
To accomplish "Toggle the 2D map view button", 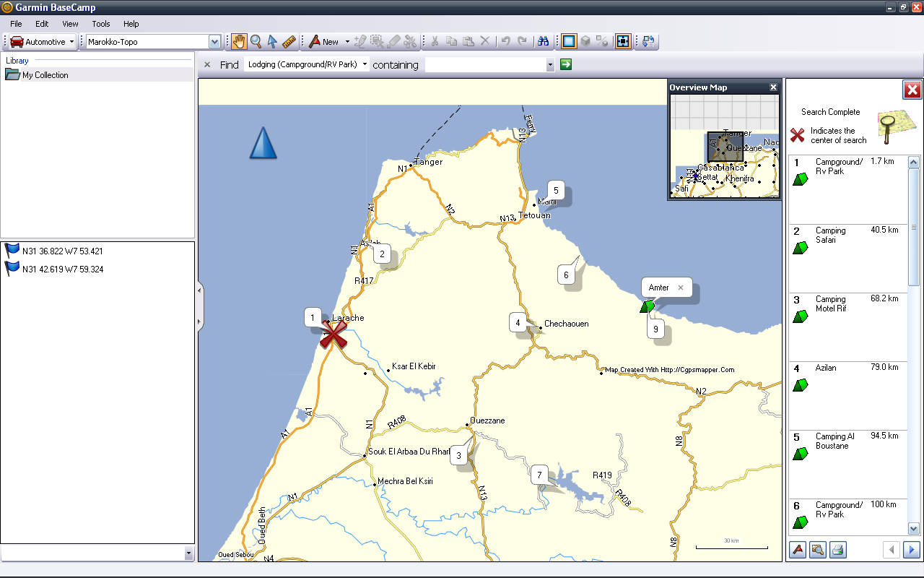I will [x=569, y=42].
